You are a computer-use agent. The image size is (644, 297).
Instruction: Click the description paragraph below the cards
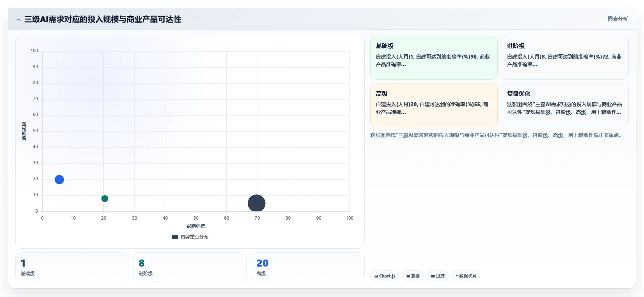497,135
